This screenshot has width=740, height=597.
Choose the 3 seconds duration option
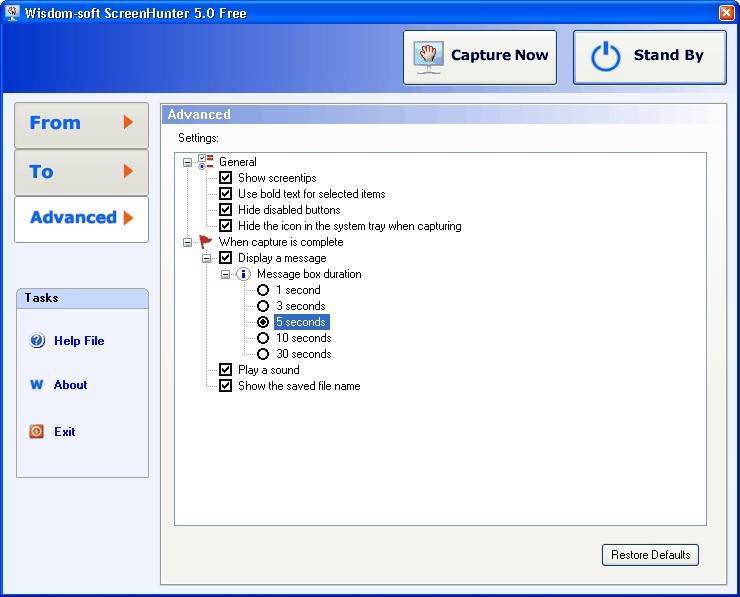click(x=263, y=306)
